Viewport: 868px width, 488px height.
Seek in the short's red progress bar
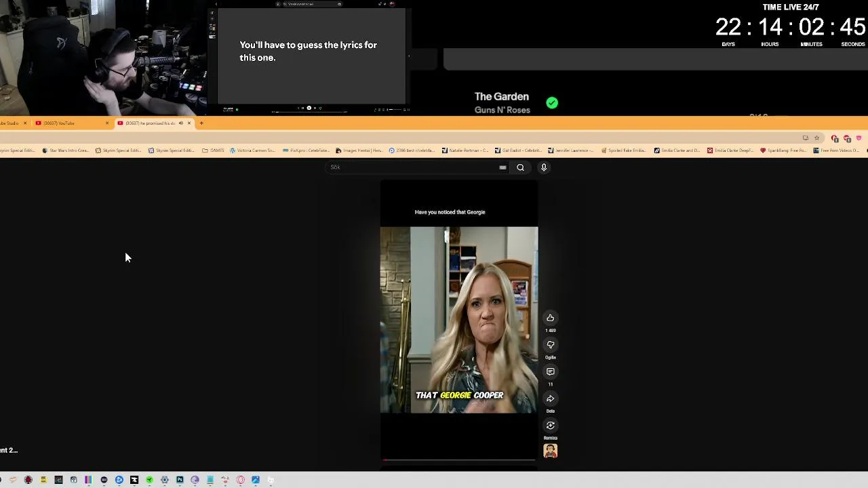tap(459, 460)
